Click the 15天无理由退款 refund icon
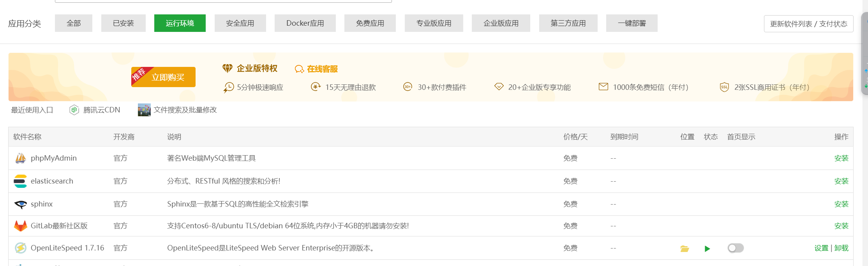This screenshot has width=868, height=266. (x=316, y=87)
